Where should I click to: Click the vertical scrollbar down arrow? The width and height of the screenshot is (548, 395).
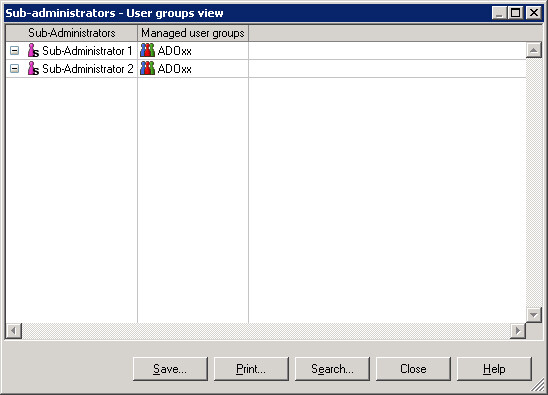point(534,315)
